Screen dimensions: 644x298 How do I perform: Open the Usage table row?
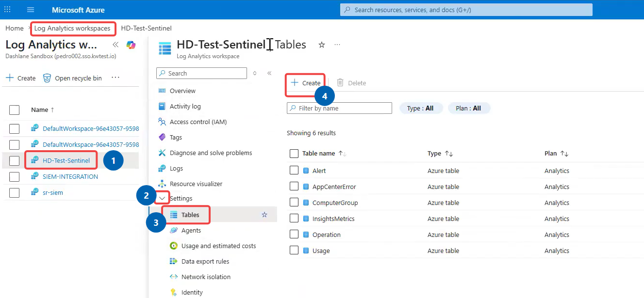point(321,251)
